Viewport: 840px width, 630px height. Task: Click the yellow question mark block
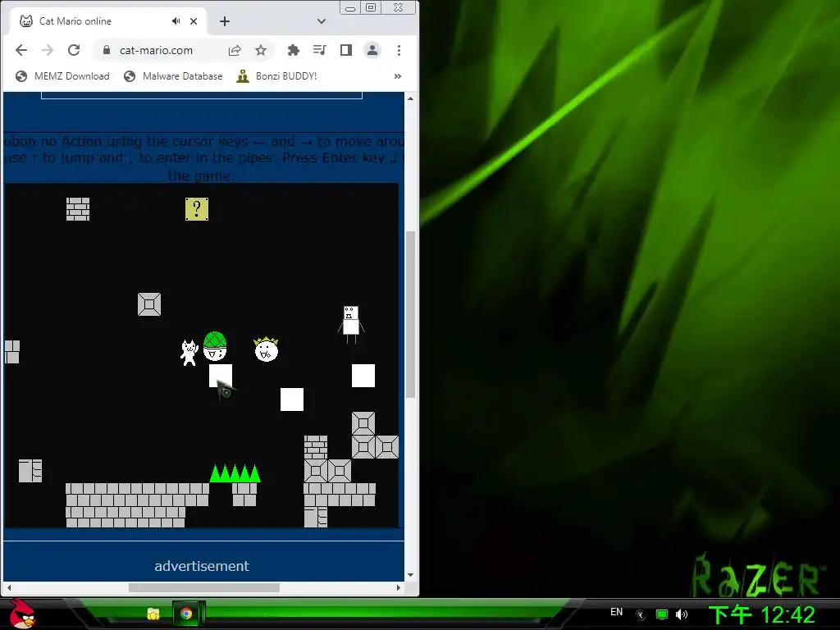pyautogui.click(x=197, y=209)
